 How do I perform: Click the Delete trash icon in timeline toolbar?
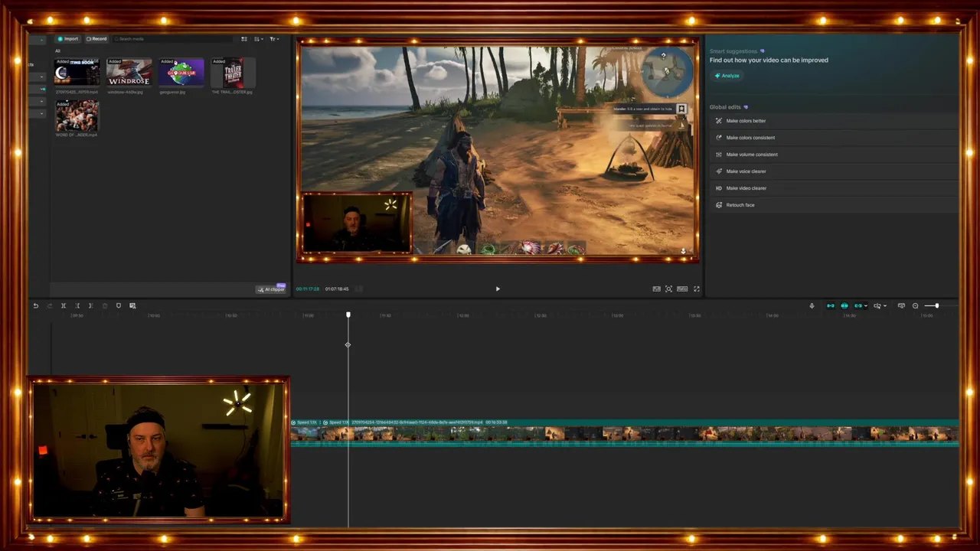tap(105, 306)
